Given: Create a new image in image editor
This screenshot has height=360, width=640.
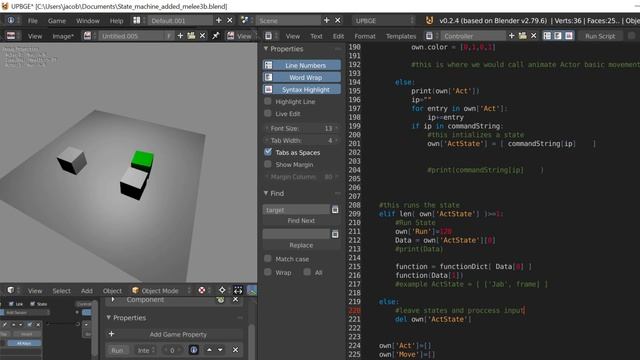Looking at the screenshot, I should point(180,36).
